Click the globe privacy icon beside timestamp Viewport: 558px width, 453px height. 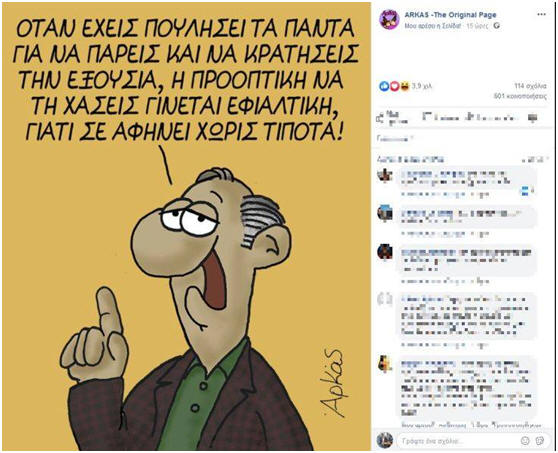pos(497,26)
